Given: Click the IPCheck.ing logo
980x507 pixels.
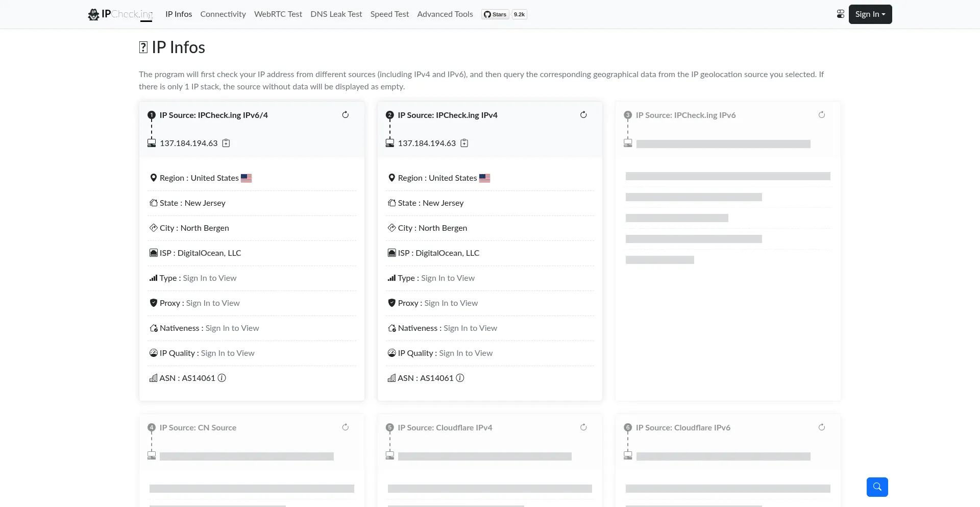Looking at the screenshot, I should coord(120,14).
